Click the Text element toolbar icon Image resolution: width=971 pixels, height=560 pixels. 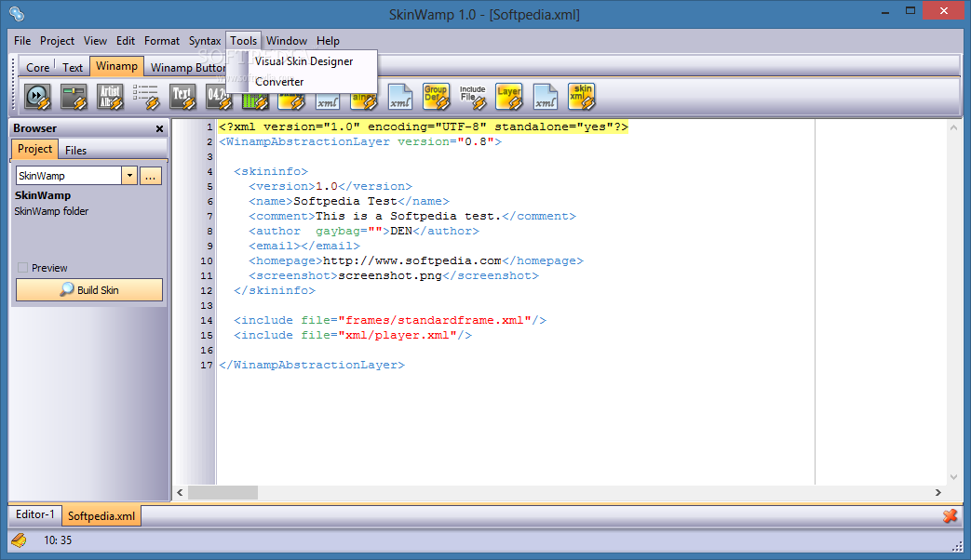point(182,97)
